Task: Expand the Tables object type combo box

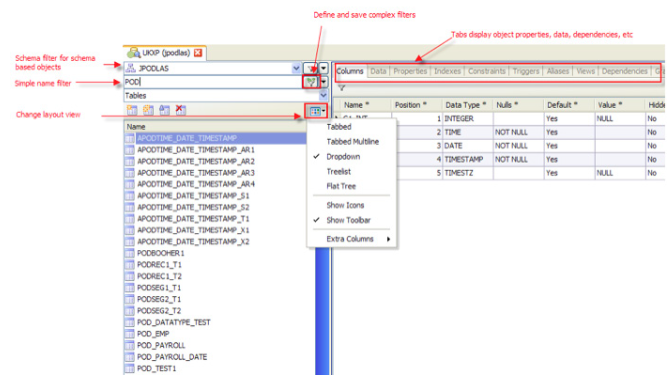Action: (x=324, y=96)
